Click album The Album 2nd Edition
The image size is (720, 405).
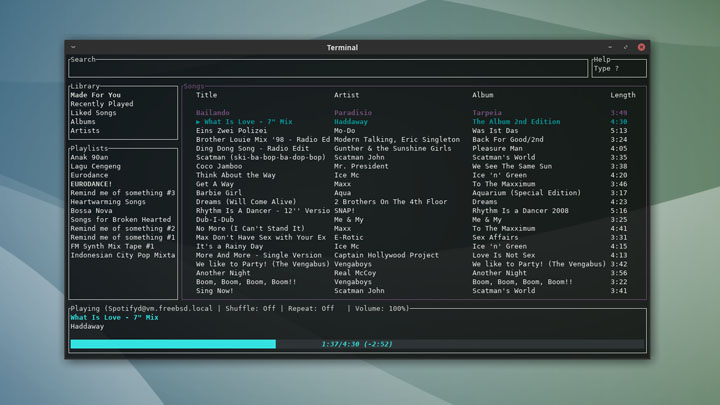tap(516, 122)
